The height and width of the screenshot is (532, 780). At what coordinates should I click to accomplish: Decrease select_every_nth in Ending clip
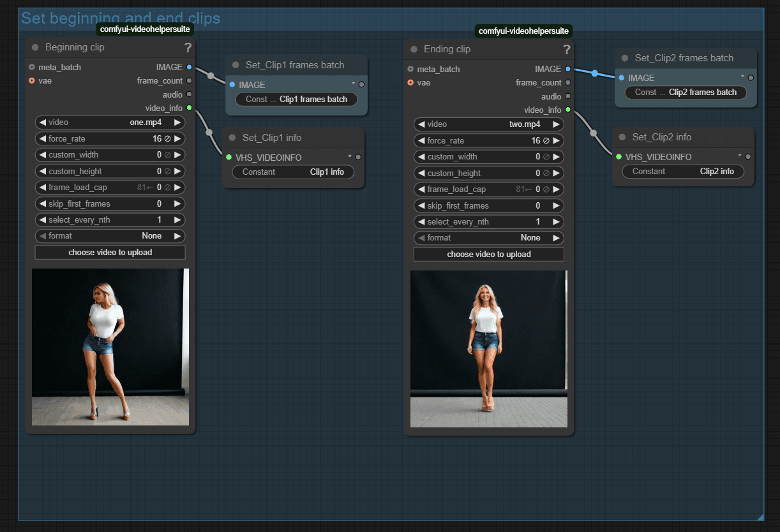pos(421,222)
